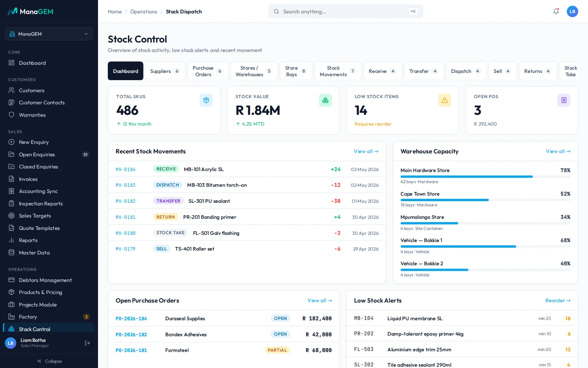Go to Customers in sidebar

point(49,90)
